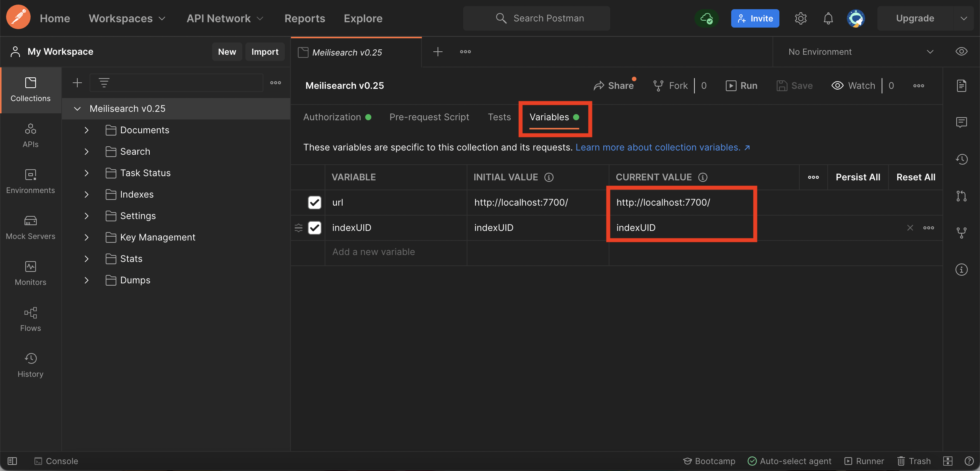Expand the Documents folder
The width and height of the screenshot is (980, 471).
point(86,130)
